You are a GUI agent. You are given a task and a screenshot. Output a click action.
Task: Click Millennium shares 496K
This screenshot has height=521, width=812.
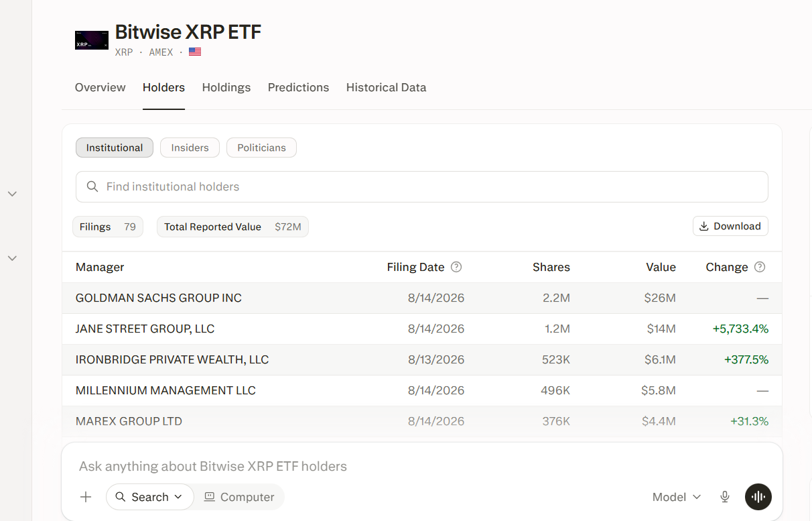pyautogui.click(x=555, y=390)
